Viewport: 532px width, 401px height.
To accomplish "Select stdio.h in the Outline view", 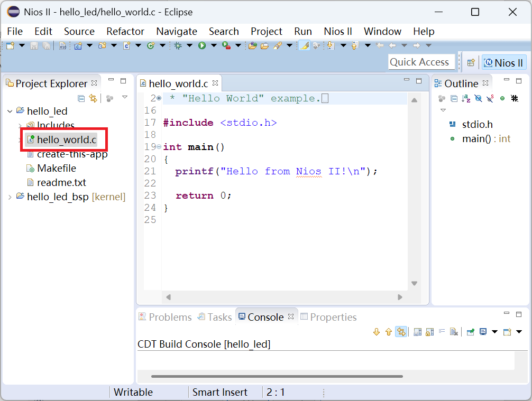I will pos(477,124).
